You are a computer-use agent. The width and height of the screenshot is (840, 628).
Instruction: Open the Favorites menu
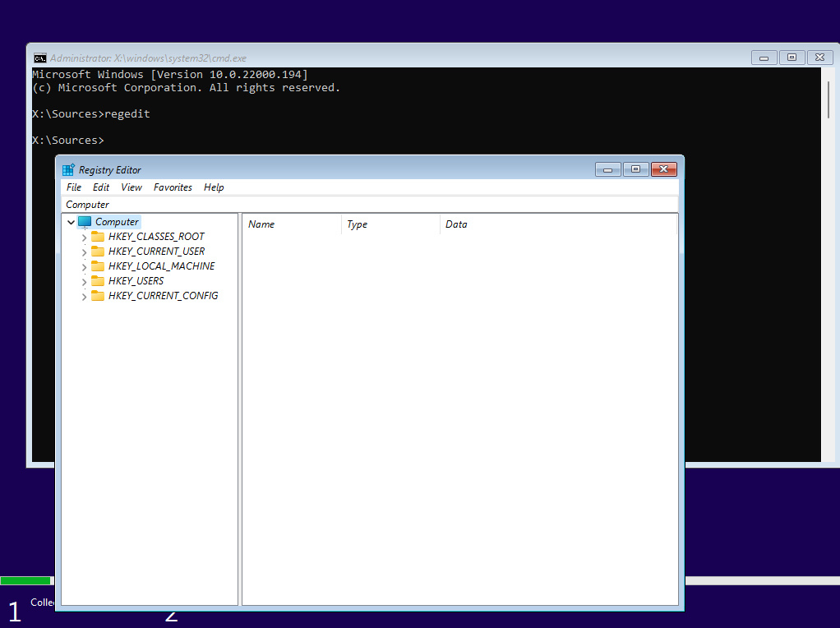point(173,187)
